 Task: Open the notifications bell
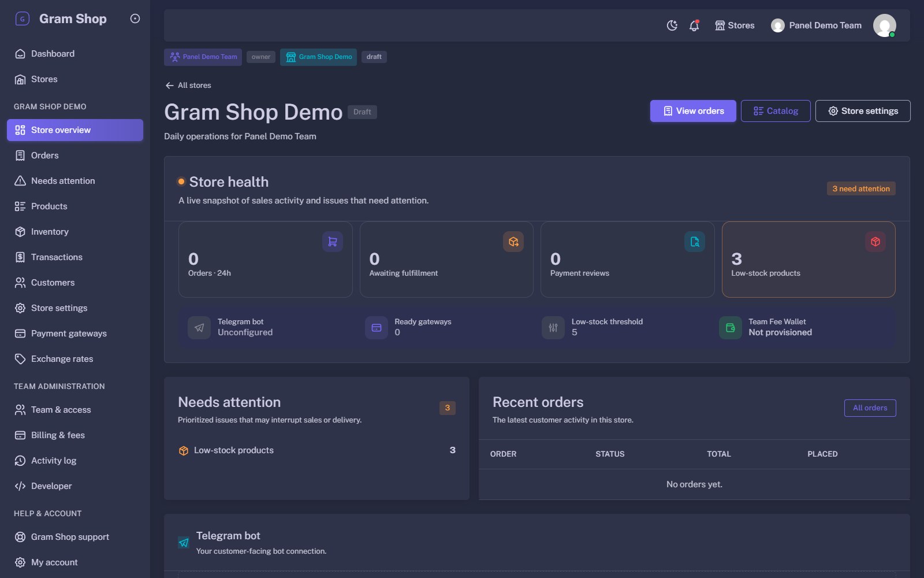tap(694, 25)
